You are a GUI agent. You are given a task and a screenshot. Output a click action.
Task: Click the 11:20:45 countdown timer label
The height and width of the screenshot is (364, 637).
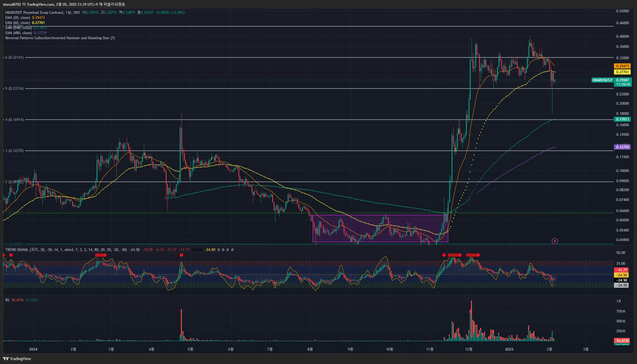coord(623,84)
